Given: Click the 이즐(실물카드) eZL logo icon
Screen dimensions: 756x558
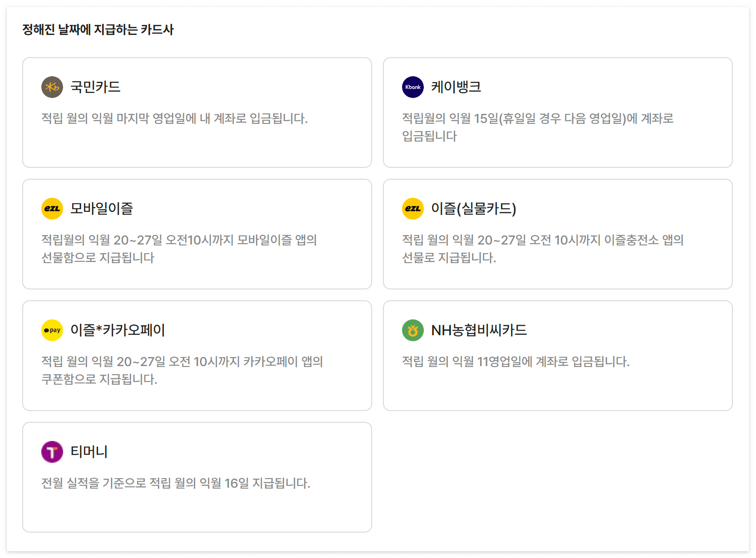Looking at the screenshot, I should click(x=412, y=209).
